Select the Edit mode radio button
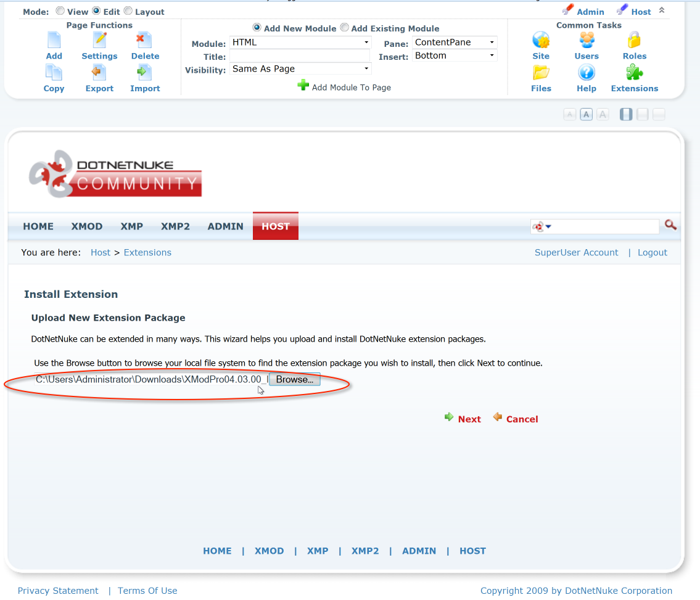700x600 pixels. click(x=96, y=10)
